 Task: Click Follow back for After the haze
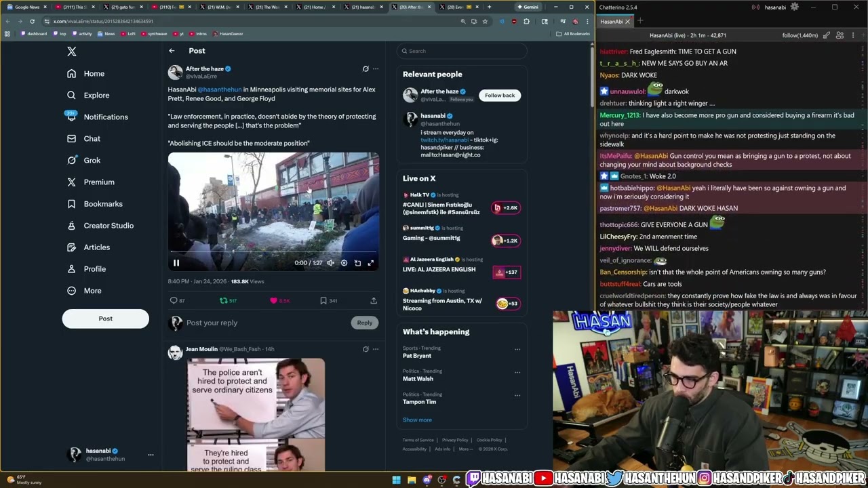coord(500,96)
